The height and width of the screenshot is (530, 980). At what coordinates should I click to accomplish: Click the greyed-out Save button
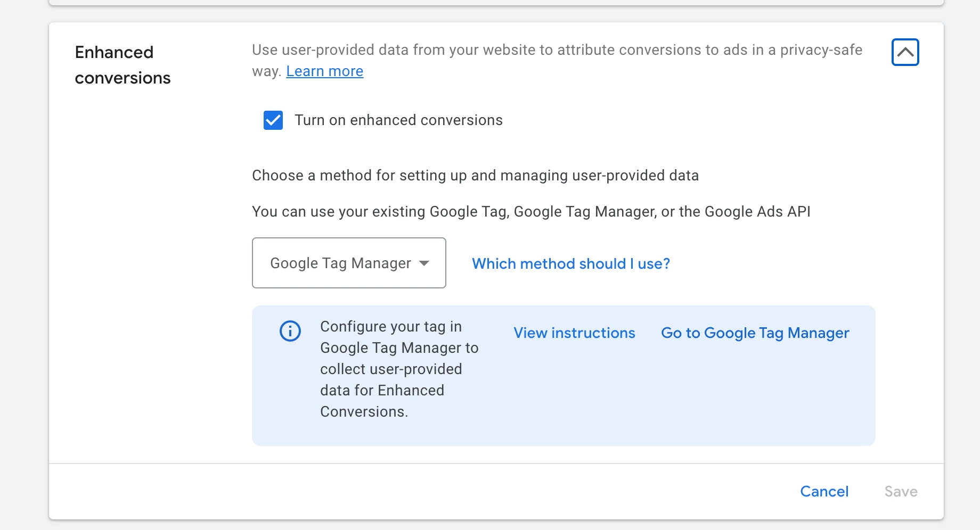(901, 491)
